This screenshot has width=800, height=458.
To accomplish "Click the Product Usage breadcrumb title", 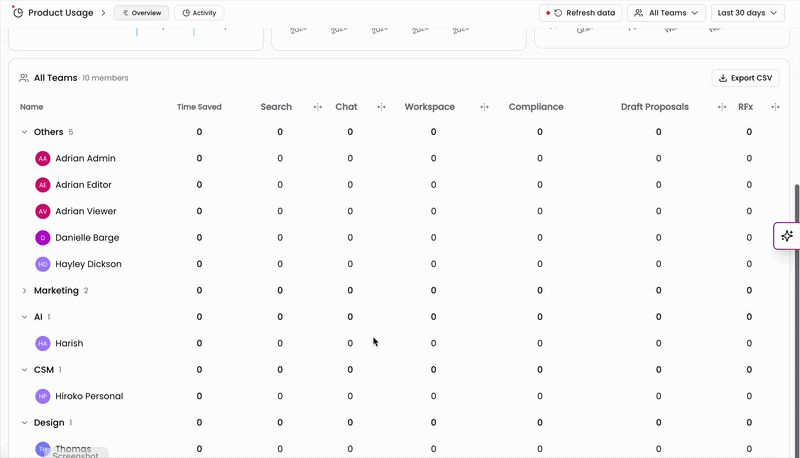I will coord(61,13).
